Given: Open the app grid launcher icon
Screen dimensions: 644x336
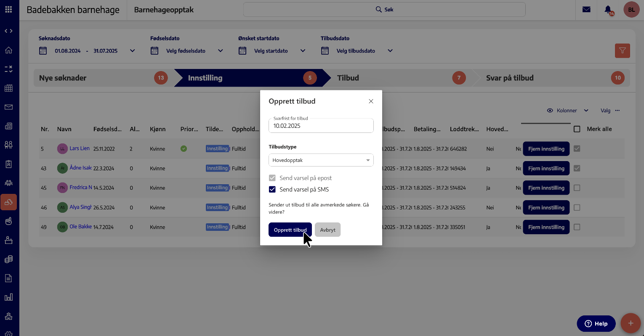Looking at the screenshot, I should coord(8,9).
